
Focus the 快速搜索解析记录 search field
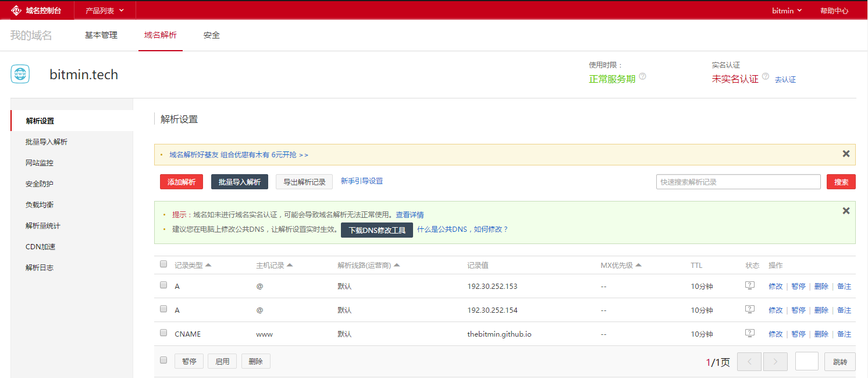[x=738, y=182]
